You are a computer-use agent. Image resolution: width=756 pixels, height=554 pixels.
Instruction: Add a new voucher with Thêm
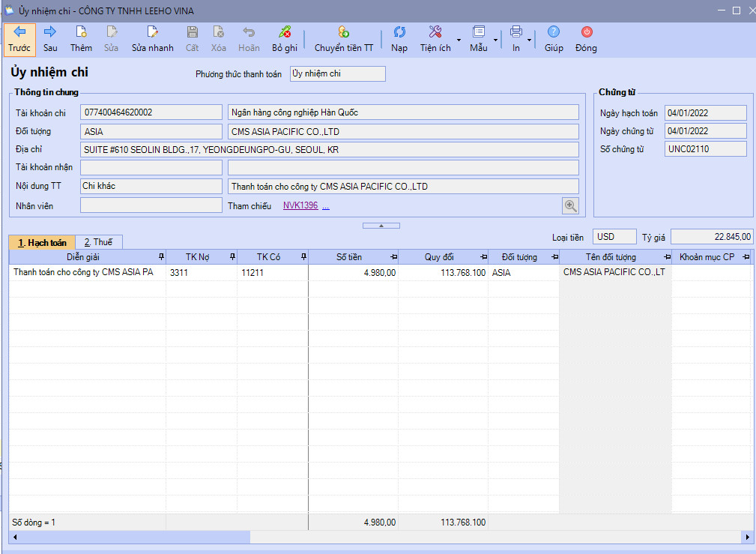coord(81,40)
